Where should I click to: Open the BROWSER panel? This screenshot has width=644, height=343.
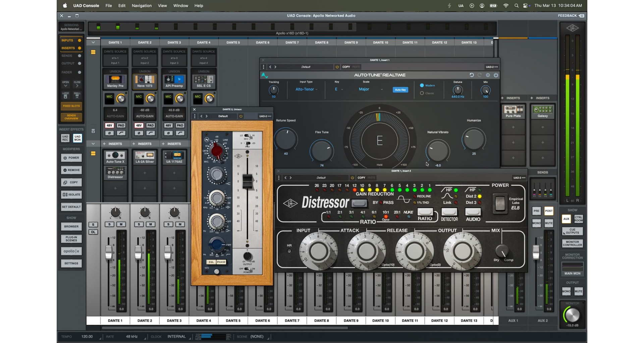[71, 227]
